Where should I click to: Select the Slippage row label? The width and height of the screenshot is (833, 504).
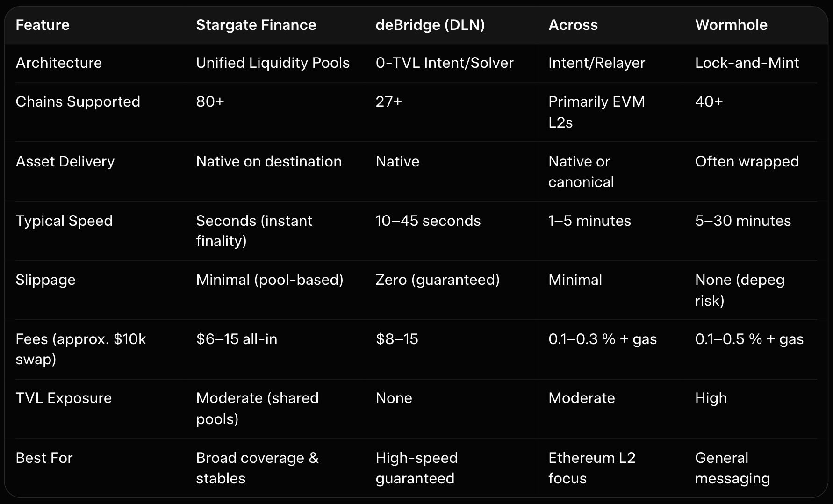click(45, 280)
